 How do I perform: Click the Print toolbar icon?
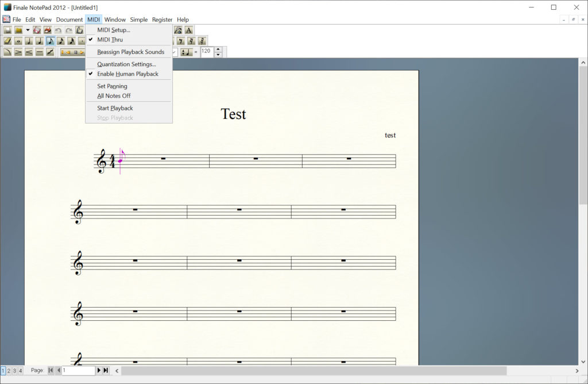[48, 30]
